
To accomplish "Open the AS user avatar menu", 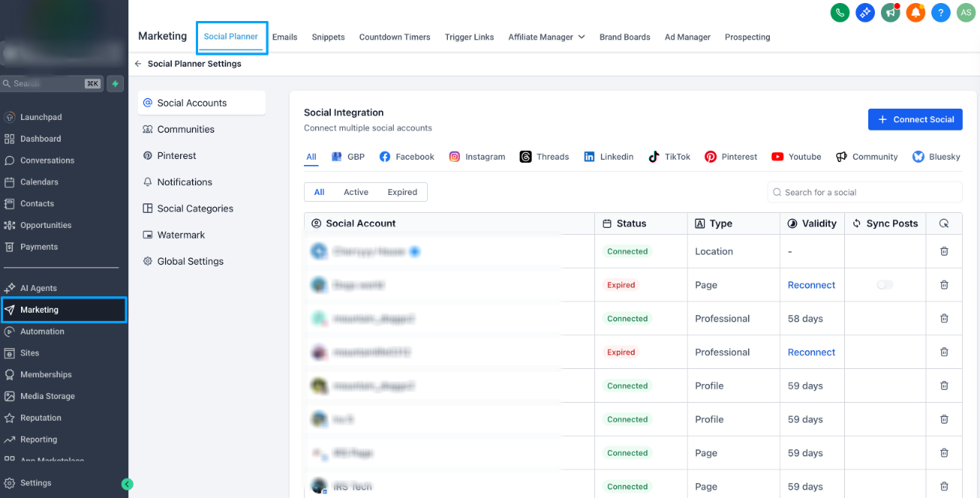I will [965, 12].
